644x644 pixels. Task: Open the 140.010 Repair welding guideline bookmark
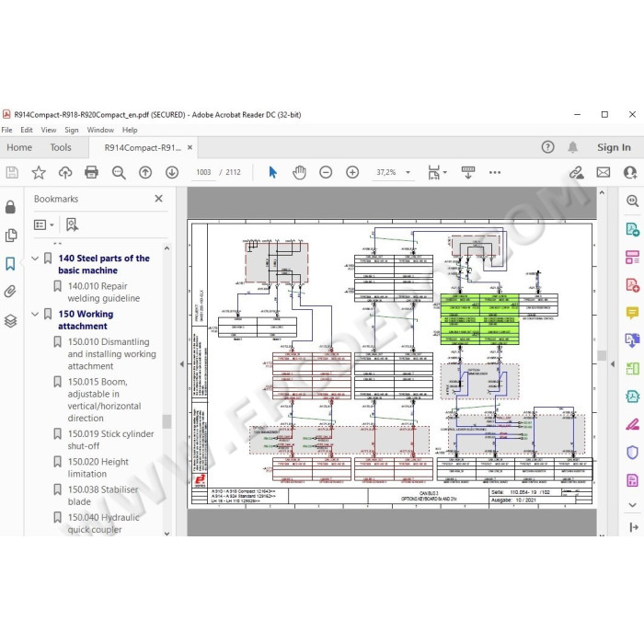(103, 292)
